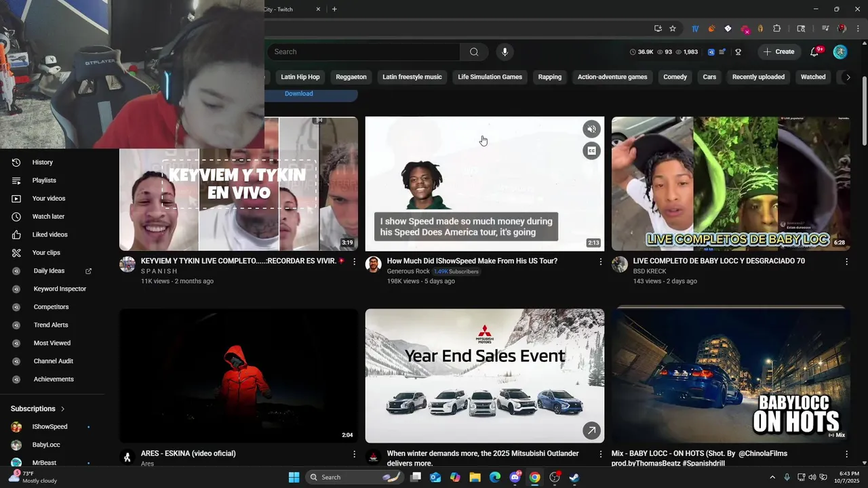Filter by Latin Hip Hop chip
This screenshot has height=488, width=868.
click(300, 77)
